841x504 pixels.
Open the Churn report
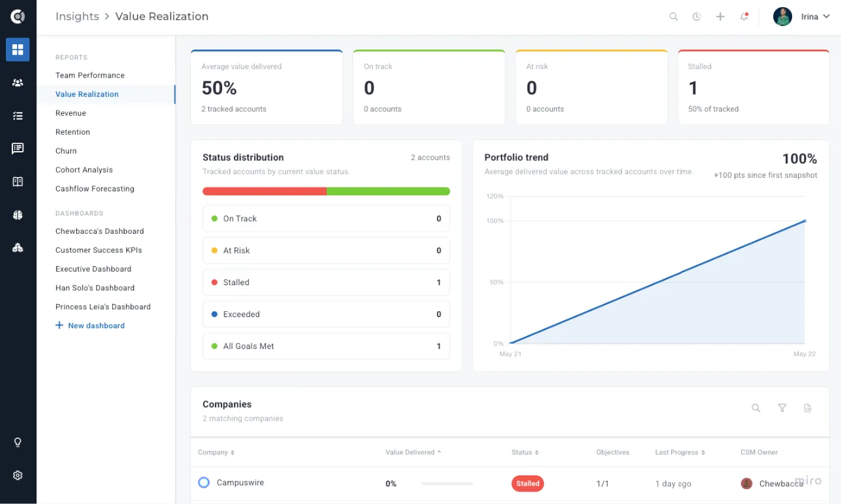tap(66, 151)
